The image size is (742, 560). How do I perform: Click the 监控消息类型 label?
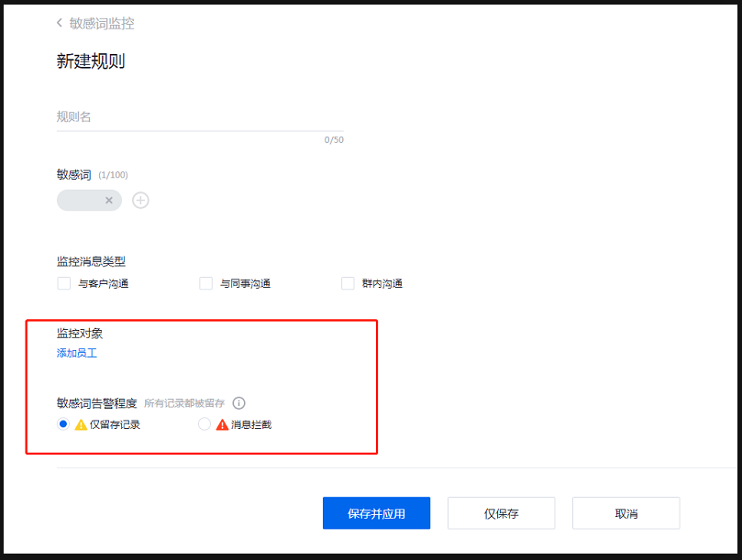tap(92, 261)
